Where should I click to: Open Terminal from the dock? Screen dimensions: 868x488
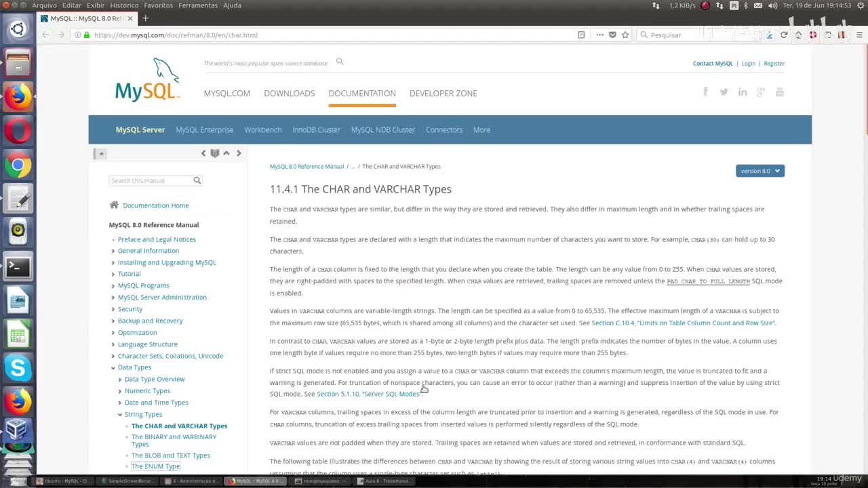(x=18, y=267)
